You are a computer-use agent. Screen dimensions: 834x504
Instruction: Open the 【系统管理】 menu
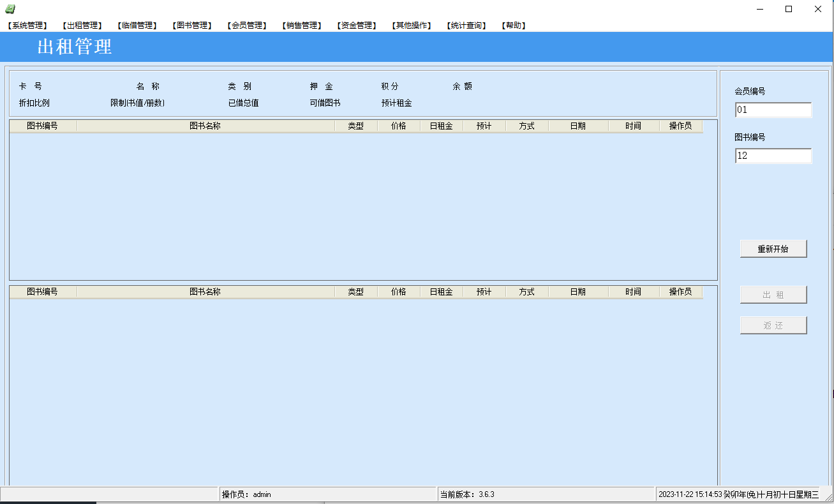(x=27, y=26)
